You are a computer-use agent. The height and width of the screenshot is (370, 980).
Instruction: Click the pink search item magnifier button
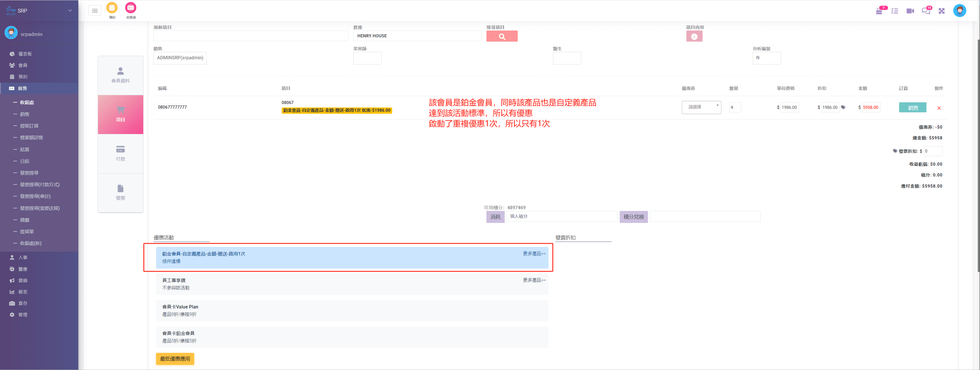point(502,36)
